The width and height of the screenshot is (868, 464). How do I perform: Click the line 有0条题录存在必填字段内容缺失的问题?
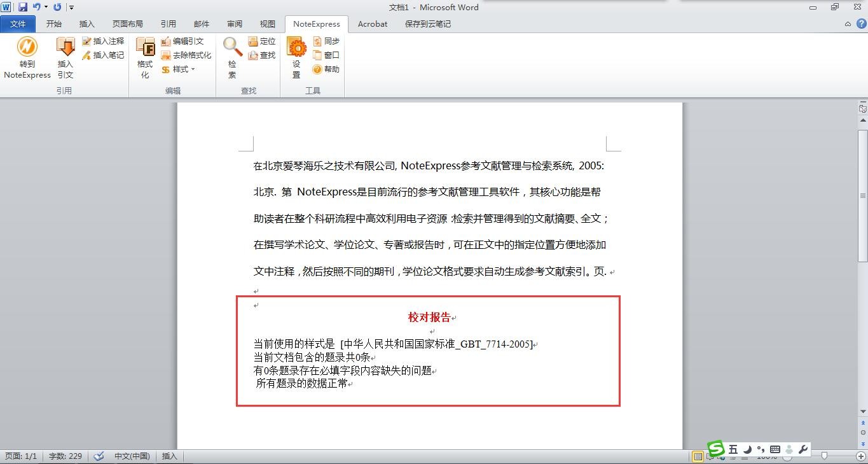click(343, 370)
